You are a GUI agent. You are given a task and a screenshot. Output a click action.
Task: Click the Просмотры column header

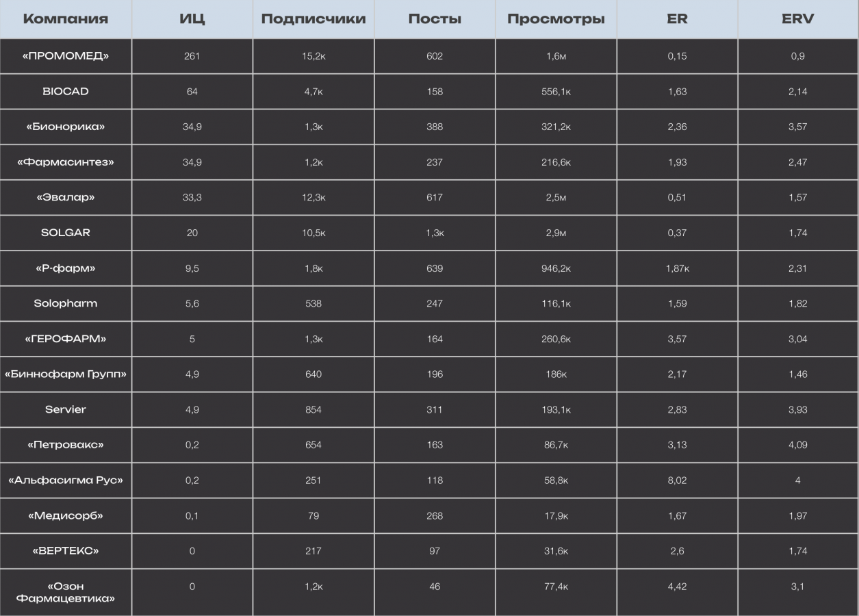click(x=556, y=19)
